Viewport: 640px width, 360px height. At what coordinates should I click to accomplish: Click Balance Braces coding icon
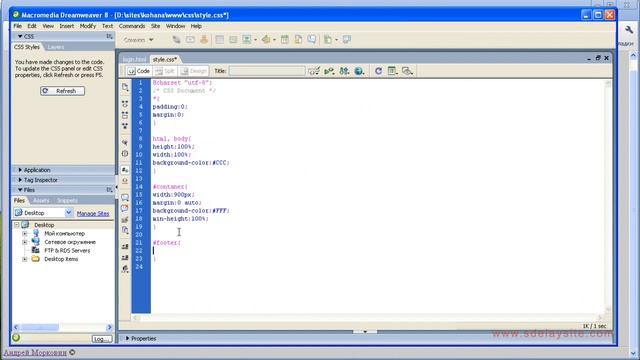(125, 153)
